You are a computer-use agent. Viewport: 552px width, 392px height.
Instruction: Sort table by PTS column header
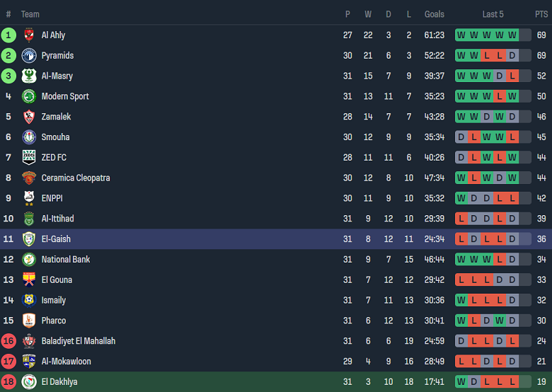coord(541,14)
